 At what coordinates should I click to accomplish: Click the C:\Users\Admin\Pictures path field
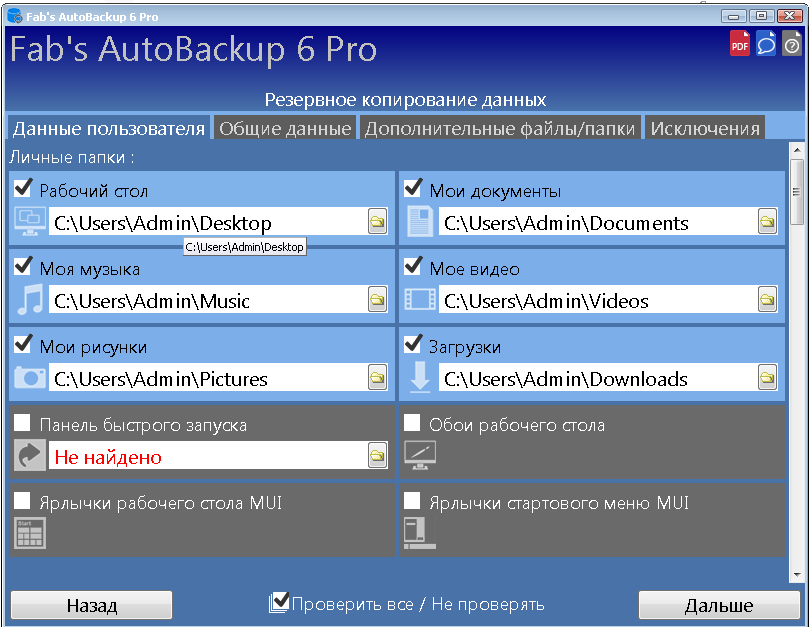pyautogui.click(x=208, y=378)
